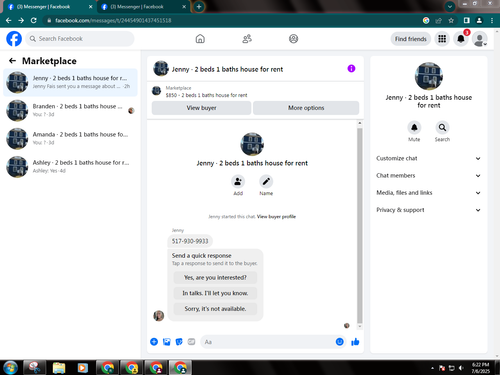The height and width of the screenshot is (375, 500).
Task: Click the browser address bar URL
Action: click(x=113, y=21)
